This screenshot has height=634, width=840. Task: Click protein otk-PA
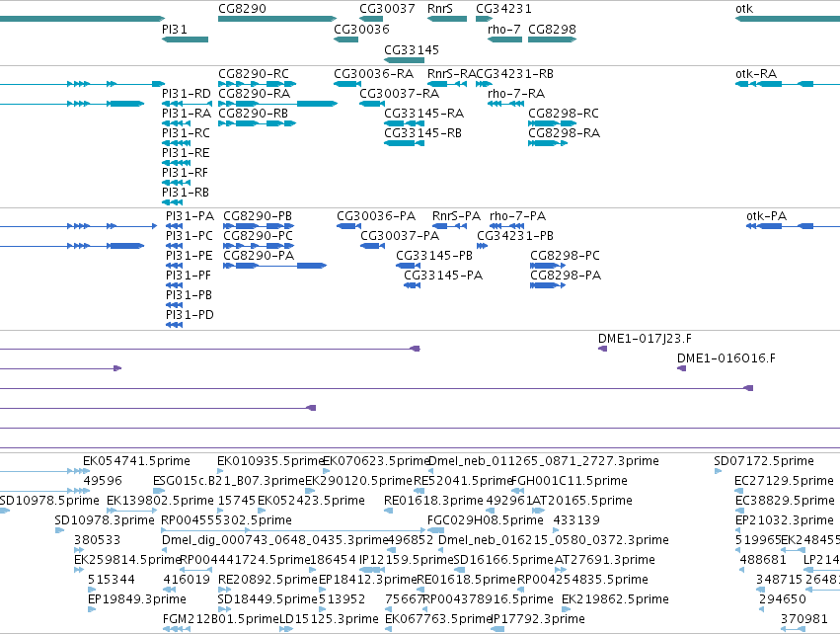coord(793,226)
